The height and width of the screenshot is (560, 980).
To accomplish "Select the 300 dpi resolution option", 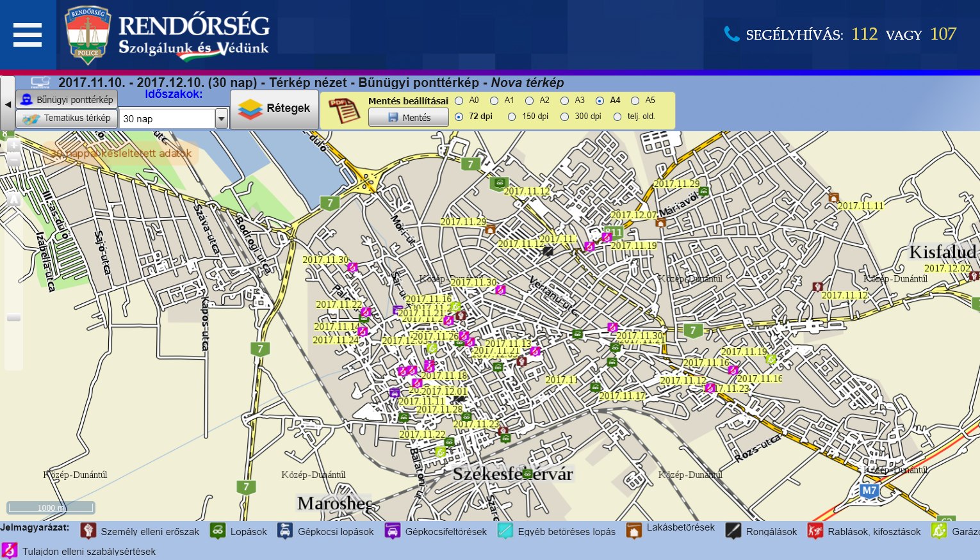I will (x=564, y=116).
